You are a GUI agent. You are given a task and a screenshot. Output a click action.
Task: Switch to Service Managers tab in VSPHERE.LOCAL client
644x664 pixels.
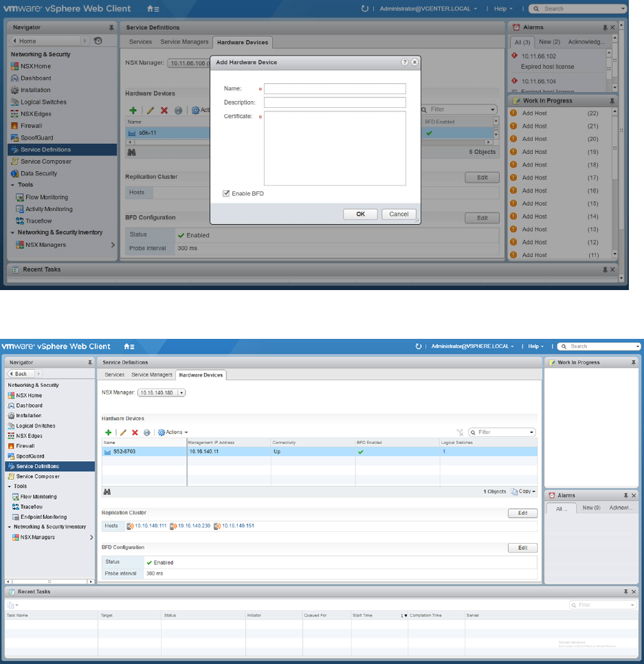click(152, 375)
